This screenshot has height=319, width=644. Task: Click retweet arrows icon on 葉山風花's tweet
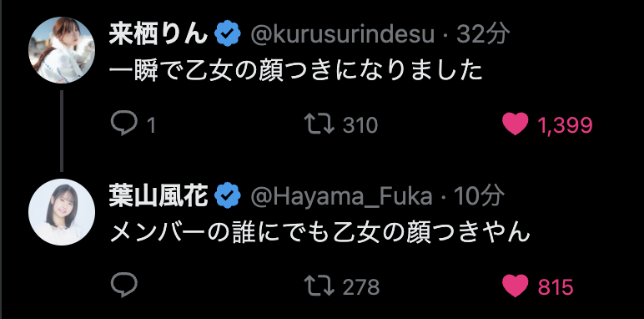click(319, 286)
